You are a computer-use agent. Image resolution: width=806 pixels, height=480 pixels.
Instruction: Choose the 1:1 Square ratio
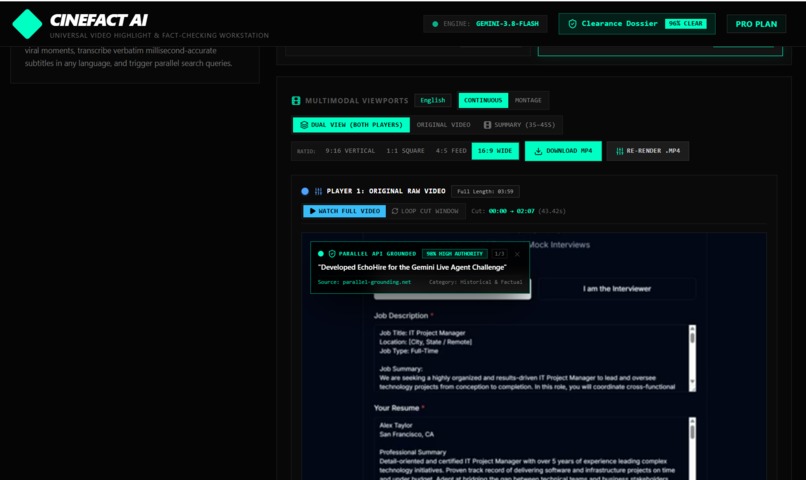(405, 151)
